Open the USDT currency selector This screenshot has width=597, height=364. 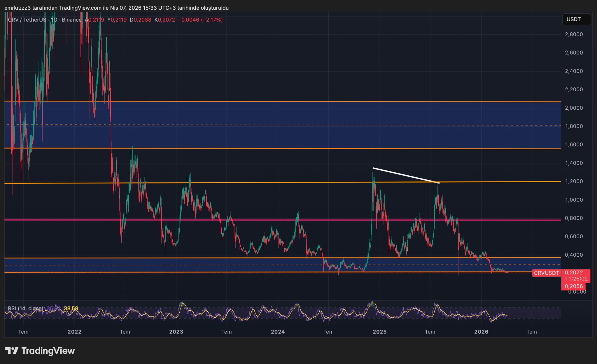[576, 20]
